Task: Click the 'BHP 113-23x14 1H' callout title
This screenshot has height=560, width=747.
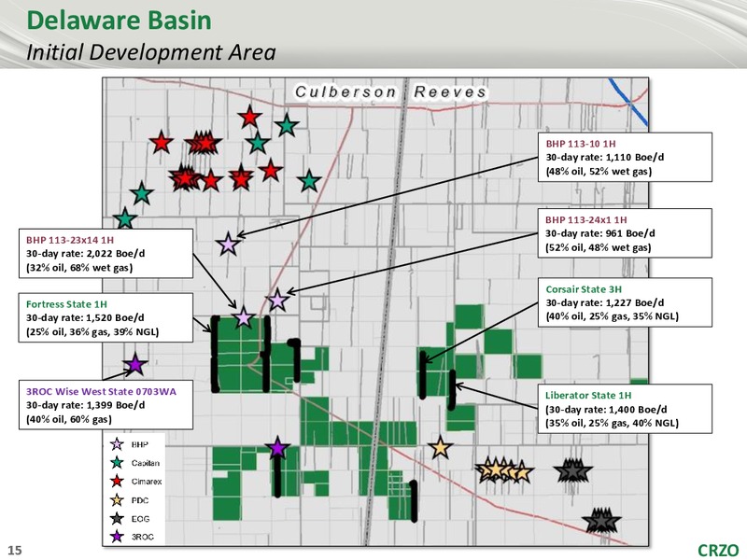Action: [70, 240]
